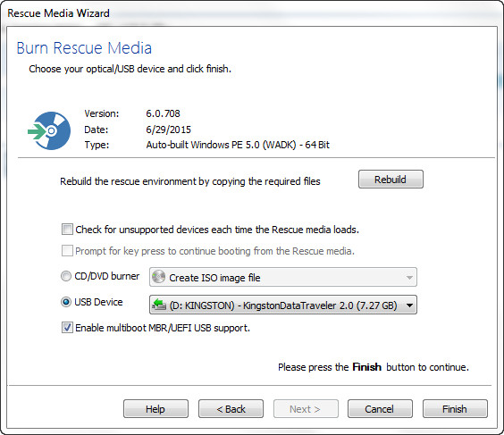Viewport: 504px width, 435px height.
Task: Click Finish to burn rescue media
Action: pyautogui.click(x=455, y=409)
